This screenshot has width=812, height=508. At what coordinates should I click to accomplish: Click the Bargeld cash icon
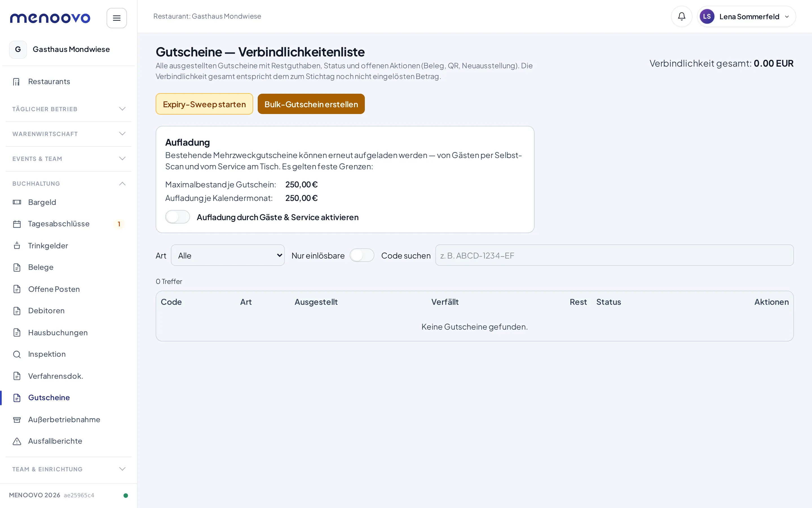(17, 202)
